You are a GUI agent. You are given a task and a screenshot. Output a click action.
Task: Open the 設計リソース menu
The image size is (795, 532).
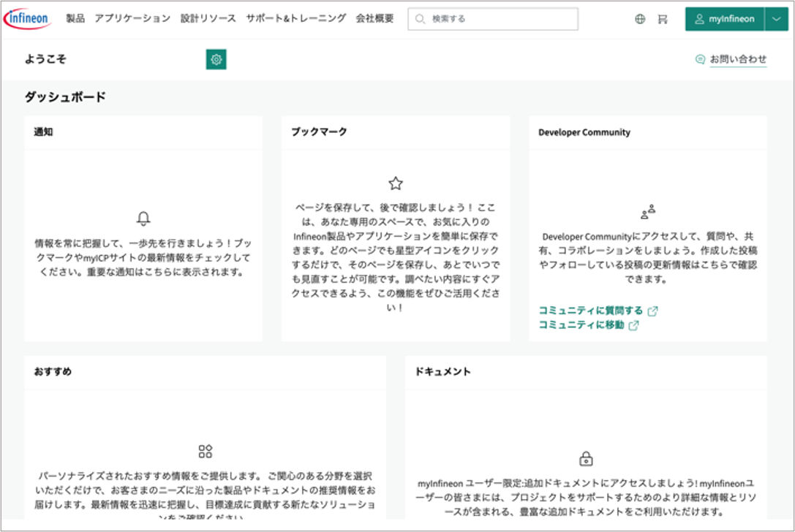(x=208, y=18)
